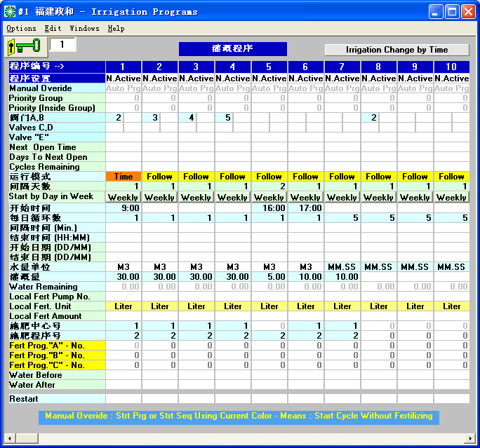Screen dimensions: 480x448
Task: Open the Windows menu
Action: [x=84, y=29]
